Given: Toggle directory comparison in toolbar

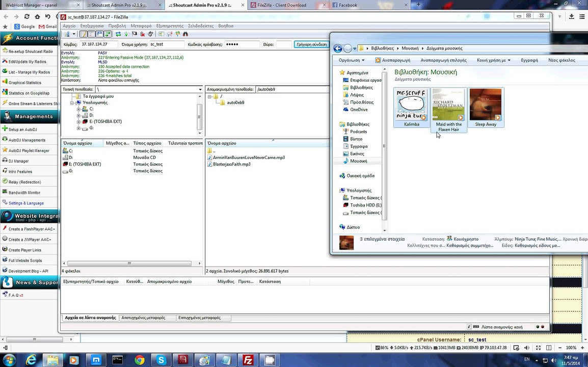Looking at the screenshot, I should pyautogui.click(x=170, y=34).
